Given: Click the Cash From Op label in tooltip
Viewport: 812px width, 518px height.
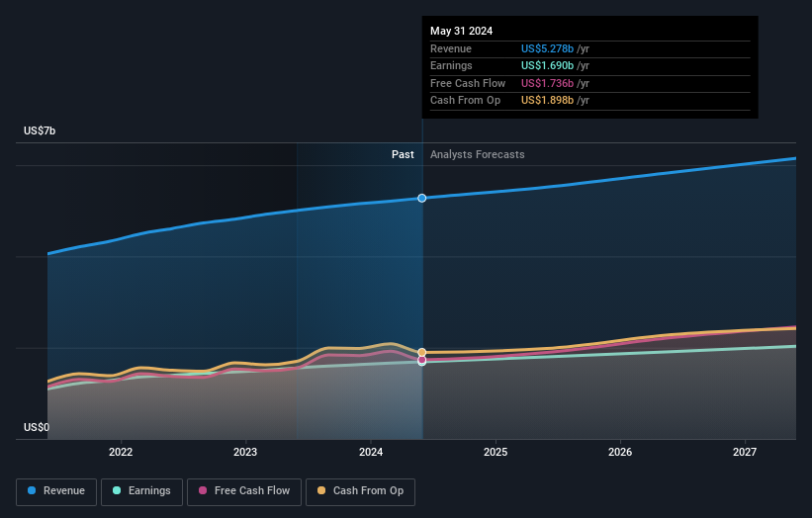Looking at the screenshot, I should click(x=465, y=101).
